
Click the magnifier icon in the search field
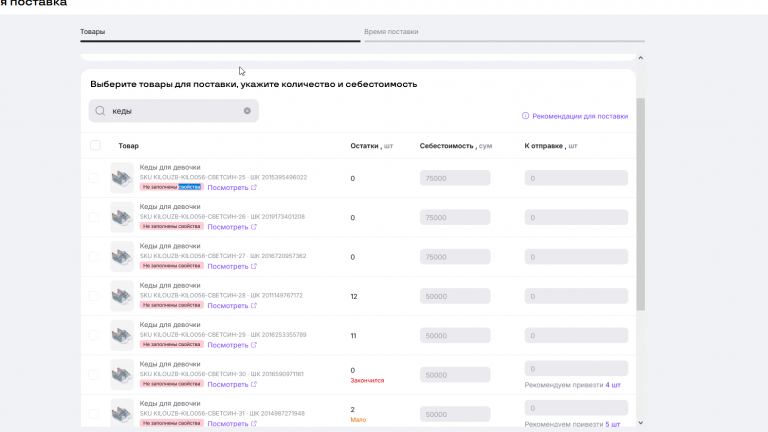coord(100,111)
